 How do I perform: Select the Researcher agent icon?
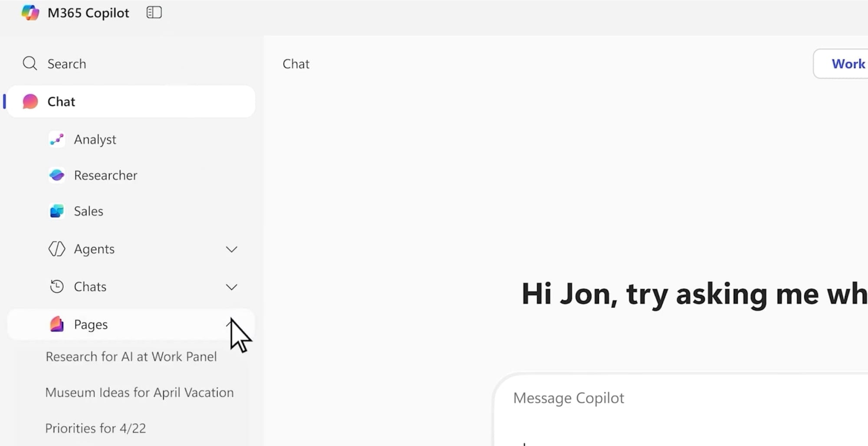point(57,175)
